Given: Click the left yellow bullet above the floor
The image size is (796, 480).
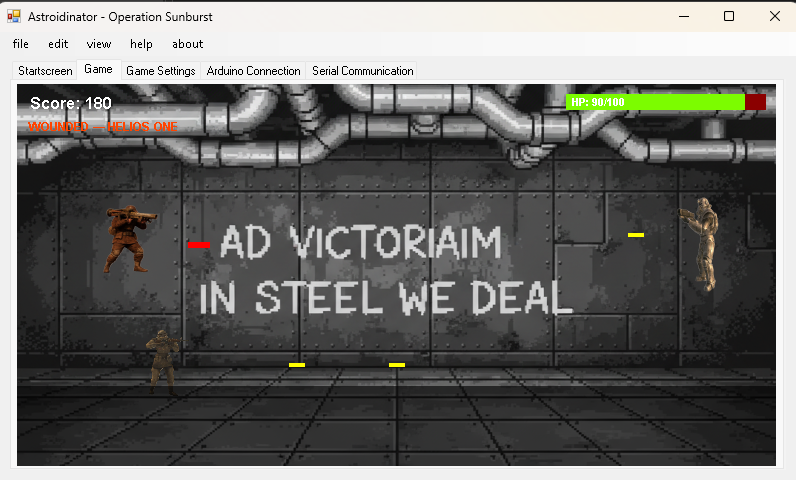Looking at the screenshot, I should (x=297, y=365).
